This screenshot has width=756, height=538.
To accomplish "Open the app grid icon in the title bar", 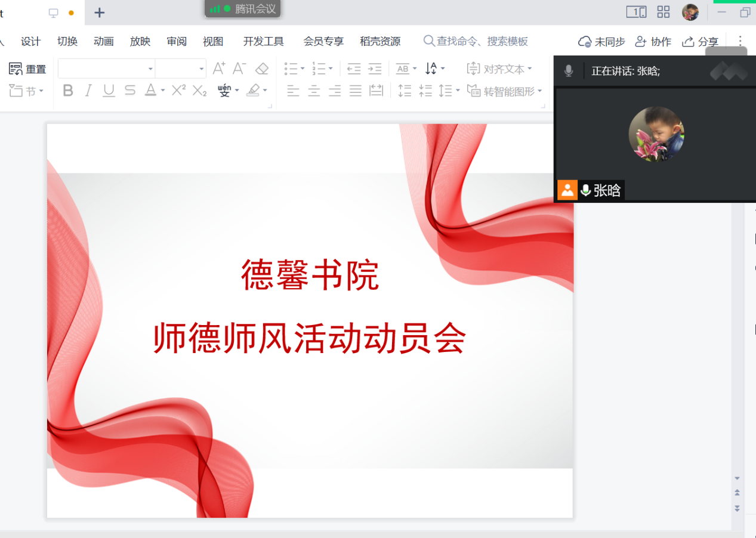I will [x=663, y=12].
